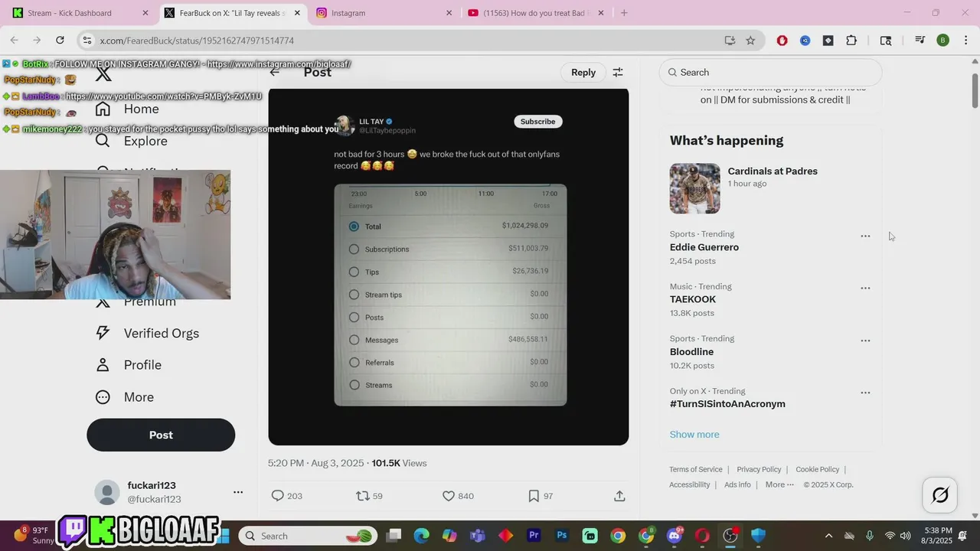This screenshot has width=980, height=551.
Task: Switch to the Stream - Kick Dashboard tab
Action: pyautogui.click(x=80, y=13)
